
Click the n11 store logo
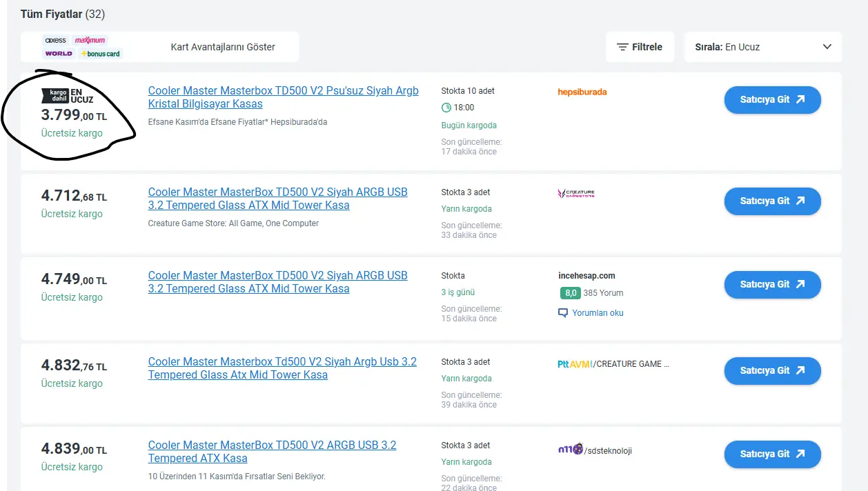coord(570,449)
